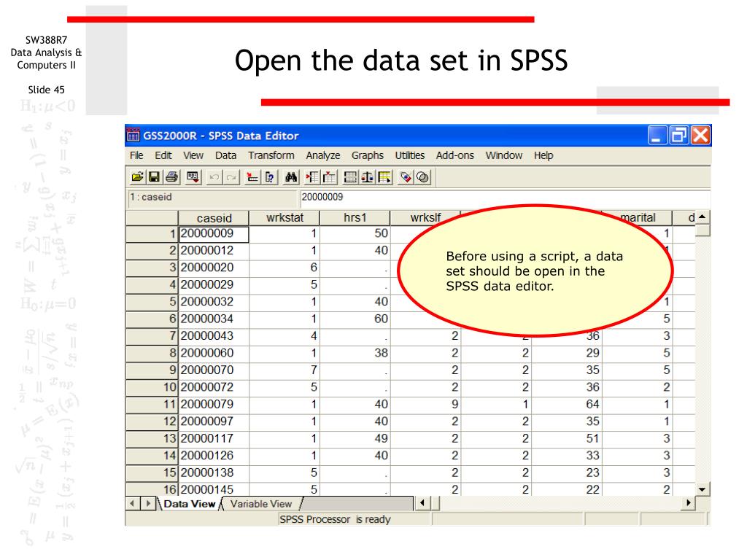Select row header number 1

[x=152, y=234]
